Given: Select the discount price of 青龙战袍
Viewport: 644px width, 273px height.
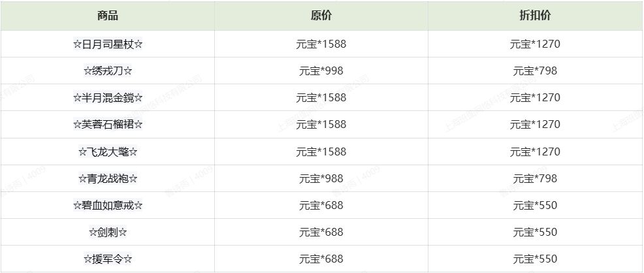Looking at the screenshot, I should tap(535, 178).
